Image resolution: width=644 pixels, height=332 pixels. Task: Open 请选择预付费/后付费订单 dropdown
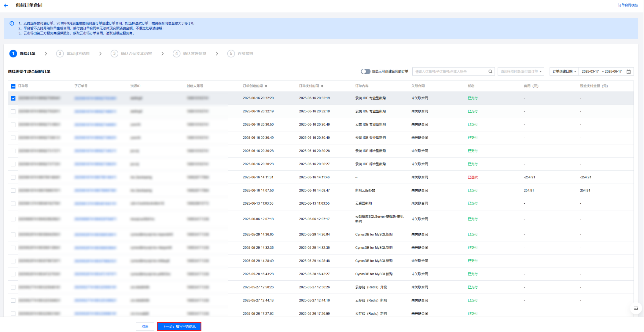[521, 71]
